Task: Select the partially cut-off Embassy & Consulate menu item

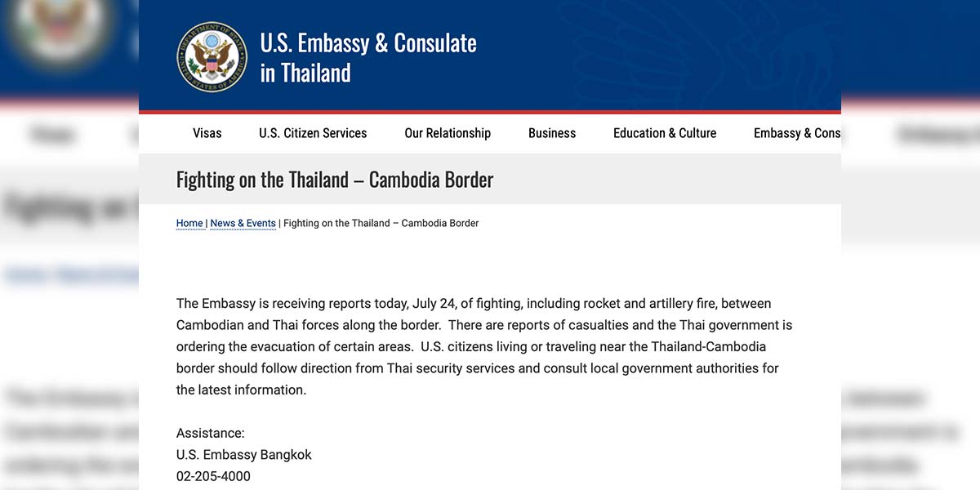Action: [x=797, y=133]
